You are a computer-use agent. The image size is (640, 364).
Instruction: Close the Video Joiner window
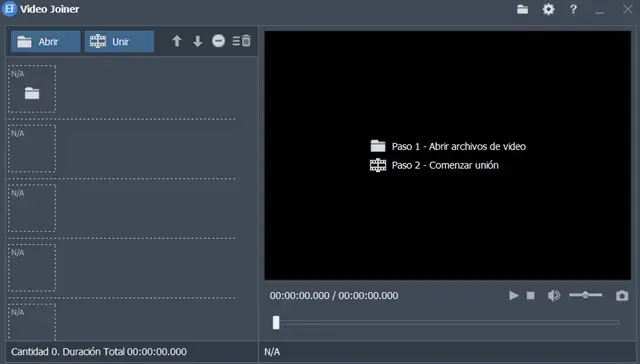(628, 9)
